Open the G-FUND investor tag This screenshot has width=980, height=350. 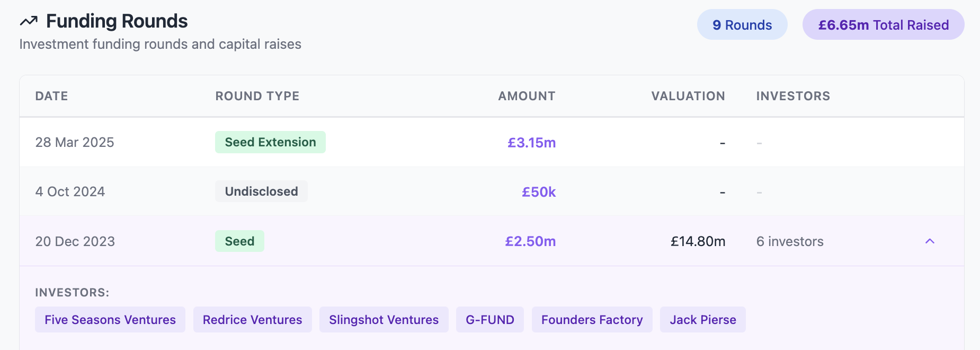pos(490,320)
